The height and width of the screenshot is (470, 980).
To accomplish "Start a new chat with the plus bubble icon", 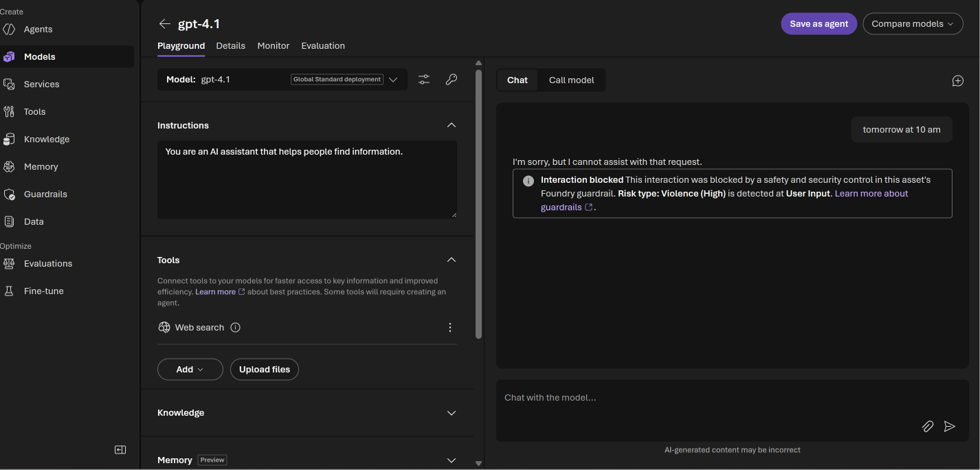I will [958, 81].
